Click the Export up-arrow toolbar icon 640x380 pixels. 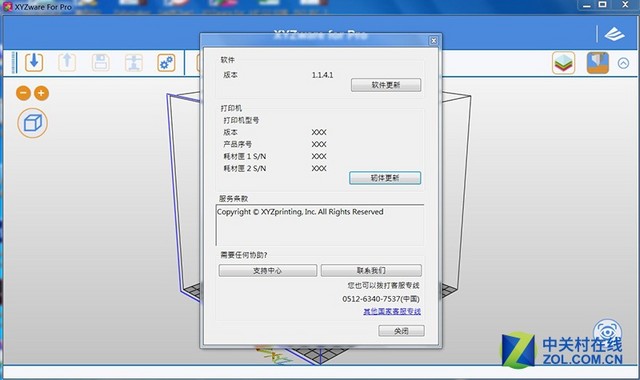tap(67, 62)
